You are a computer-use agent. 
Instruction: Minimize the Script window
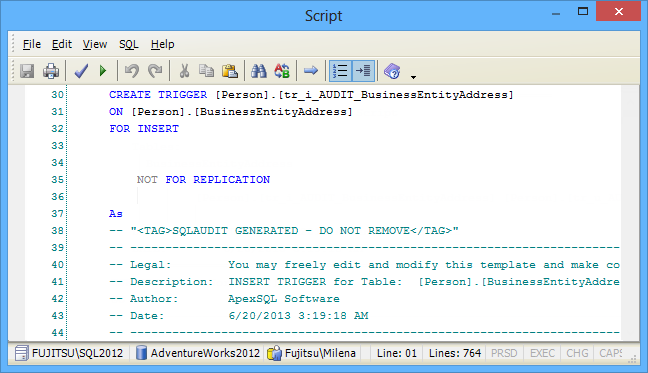tap(556, 13)
